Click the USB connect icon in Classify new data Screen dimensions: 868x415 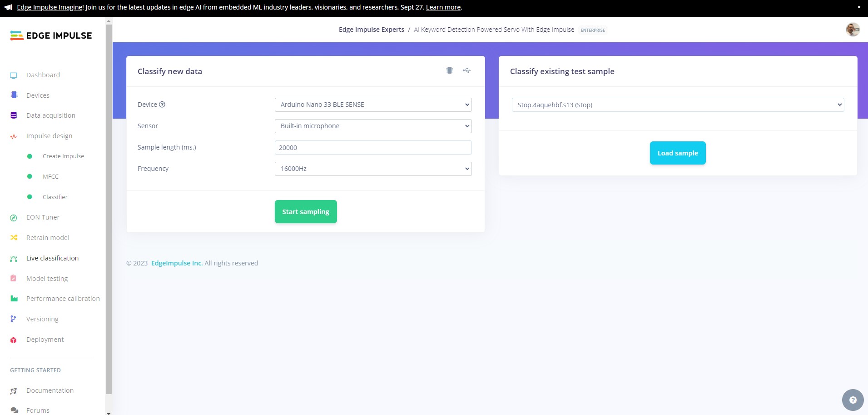pyautogui.click(x=466, y=70)
